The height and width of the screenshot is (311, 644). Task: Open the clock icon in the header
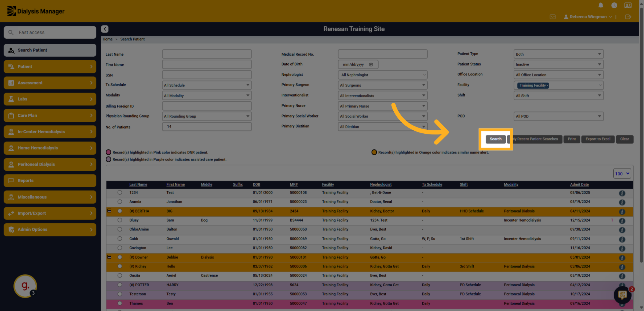pos(614,5)
